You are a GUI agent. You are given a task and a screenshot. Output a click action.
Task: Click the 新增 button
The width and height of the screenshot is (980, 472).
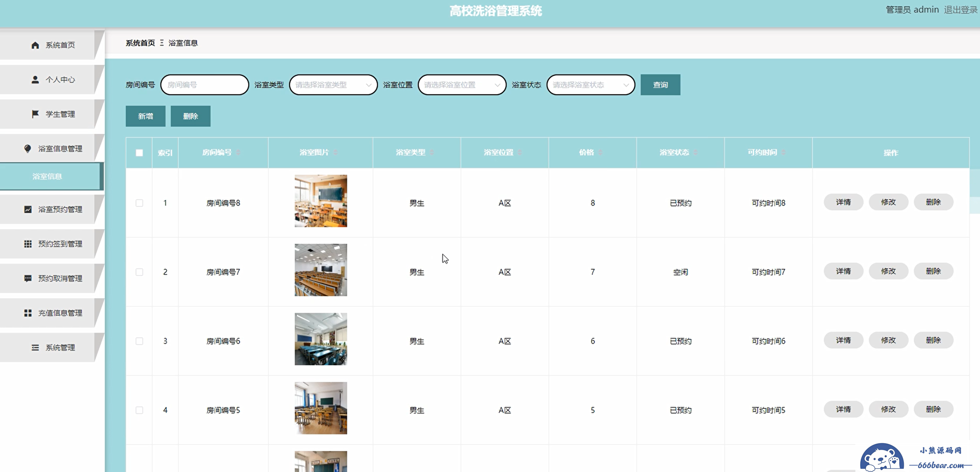click(145, 116)
